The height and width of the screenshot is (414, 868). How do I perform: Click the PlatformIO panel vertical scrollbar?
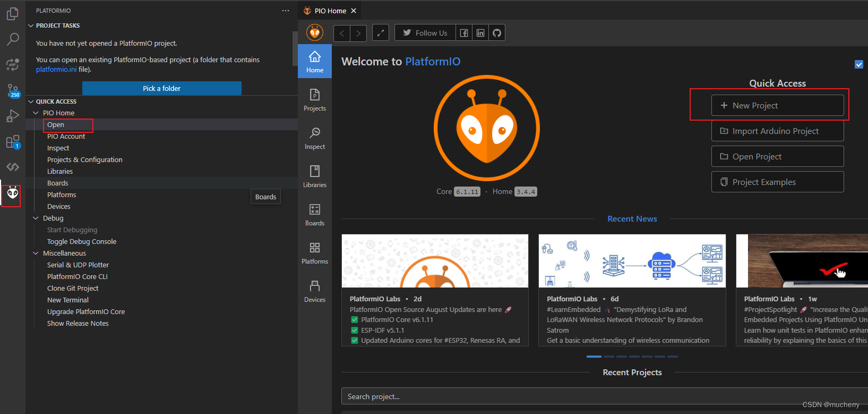click(x=295, y=48)
